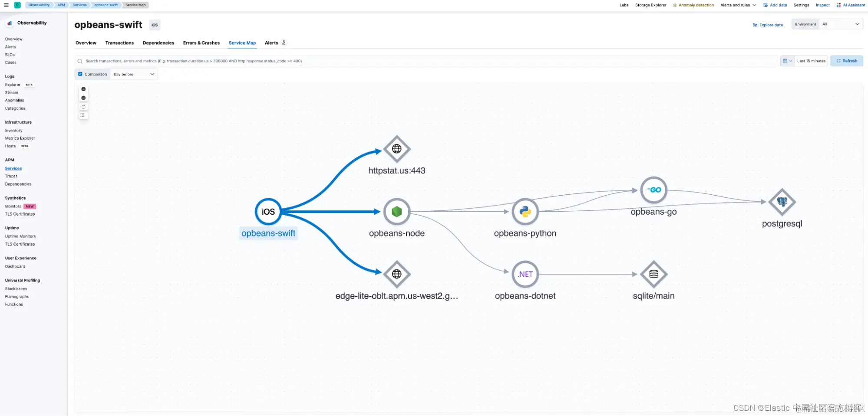Click the grid layout map control
Viewport: 868px width, 416px height.
click(x=83, y=115)
